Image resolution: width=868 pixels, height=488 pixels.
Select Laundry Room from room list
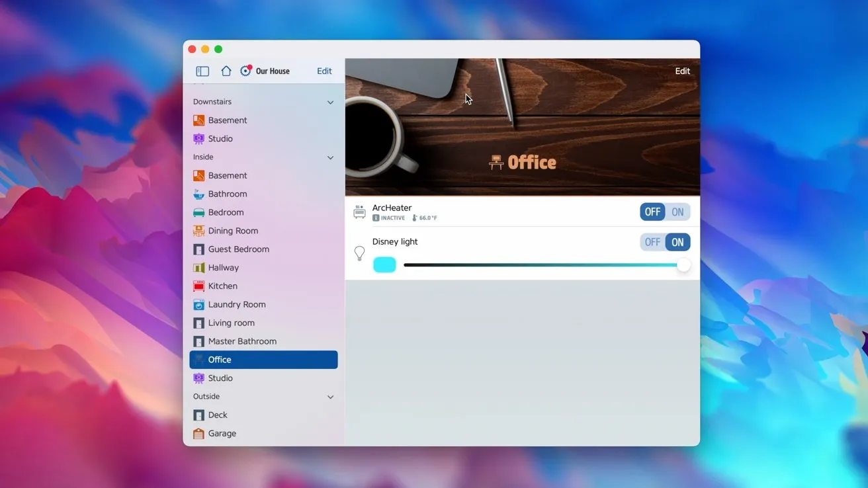pyautogui.click(x=236, y=305)
